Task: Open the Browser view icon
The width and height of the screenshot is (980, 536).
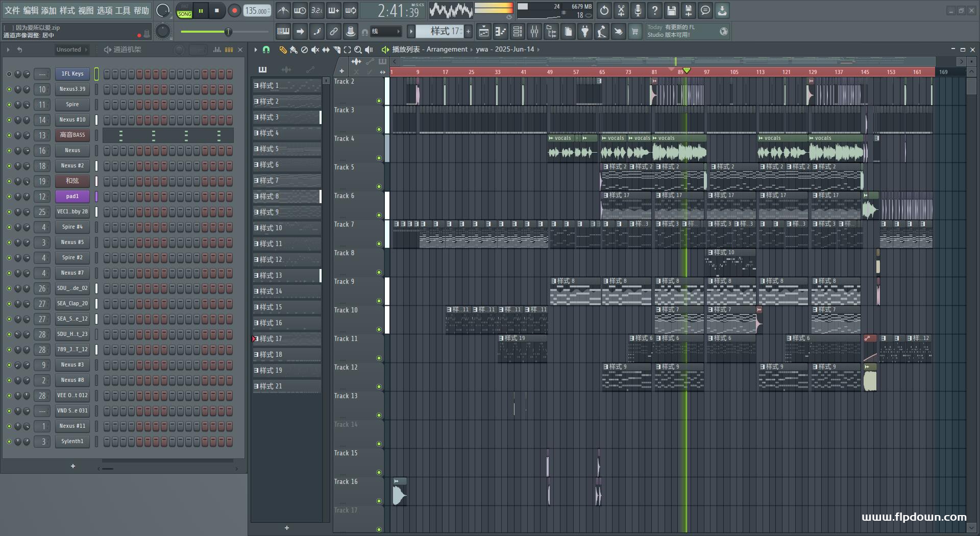Action: click(x=551, y=32)
